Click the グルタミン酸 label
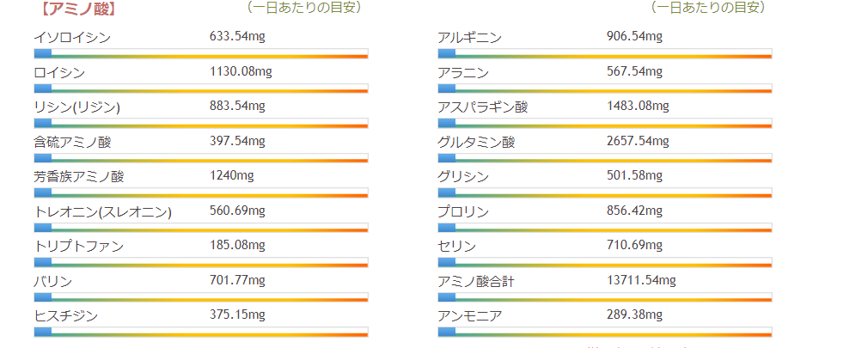This screenshot has height=348, width=868. coord(476,143)
